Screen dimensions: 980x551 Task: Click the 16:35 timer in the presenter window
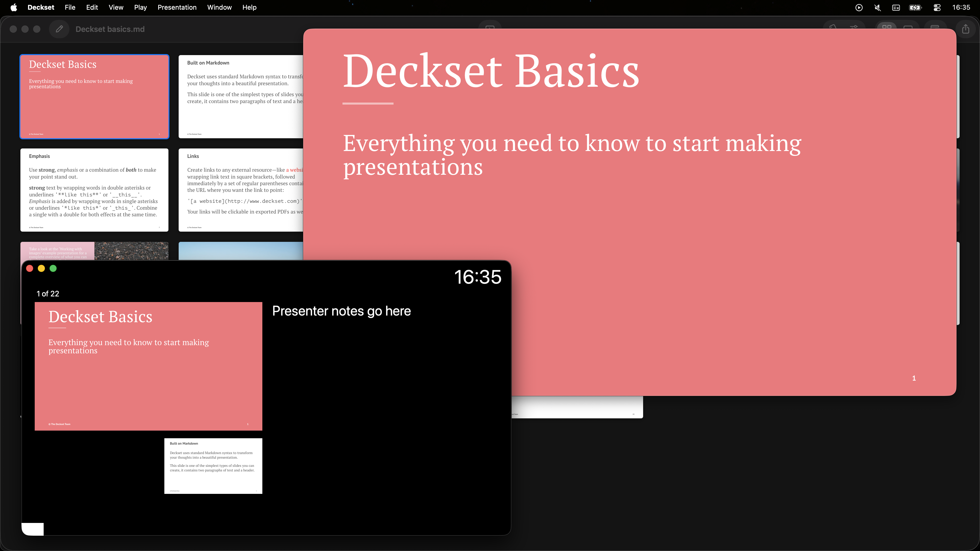477,277
